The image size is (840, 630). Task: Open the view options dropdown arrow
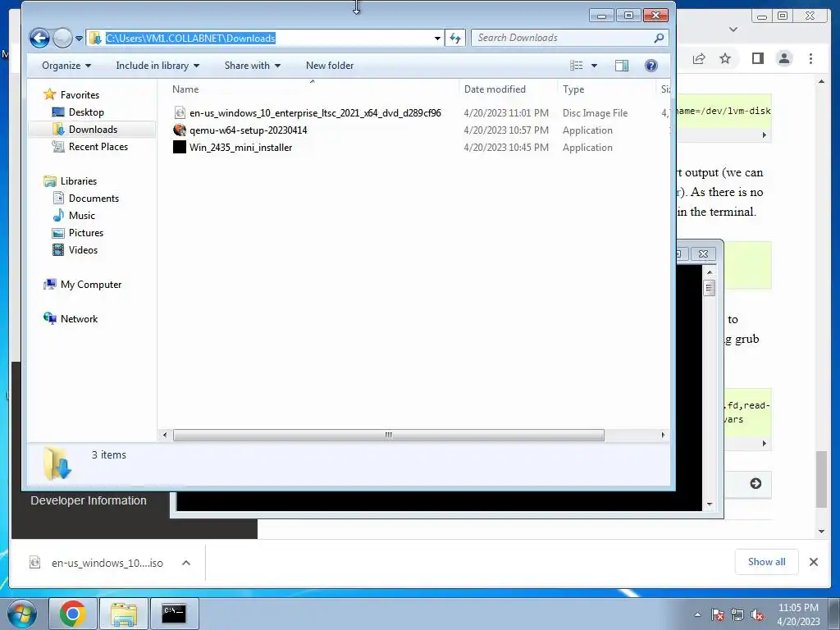click(x=594, y=66)
